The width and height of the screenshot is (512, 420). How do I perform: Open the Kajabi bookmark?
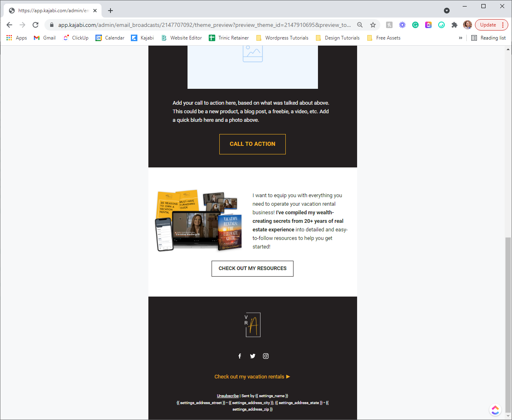click(x=142, y=38)
